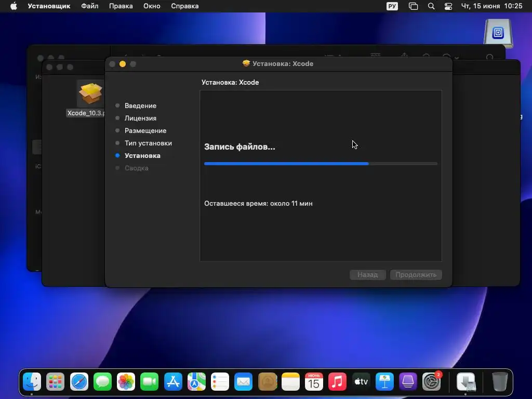Open the Trash from the Dock

[x=500, y=382]
